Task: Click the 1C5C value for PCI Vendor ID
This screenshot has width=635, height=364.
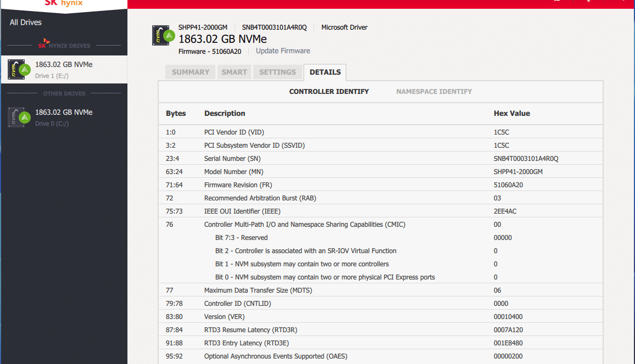Action: [502, 132]
